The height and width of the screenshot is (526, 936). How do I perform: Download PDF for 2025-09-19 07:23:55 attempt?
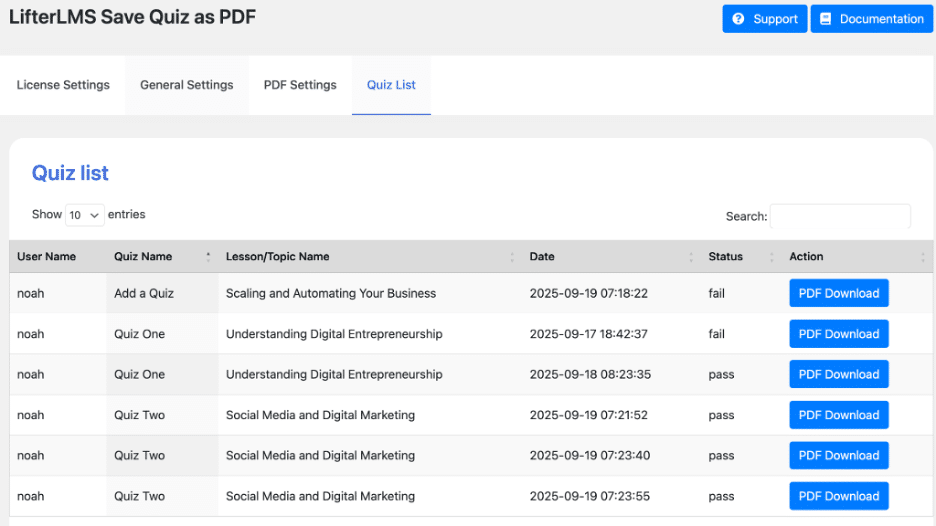point(839,496)
